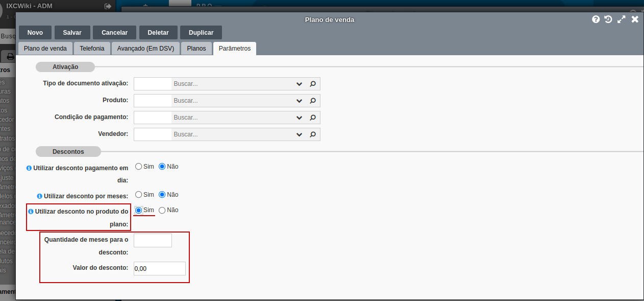Switch to the Telefonia tab
Screen dimensions: 644x301
[x=92, y=49]
